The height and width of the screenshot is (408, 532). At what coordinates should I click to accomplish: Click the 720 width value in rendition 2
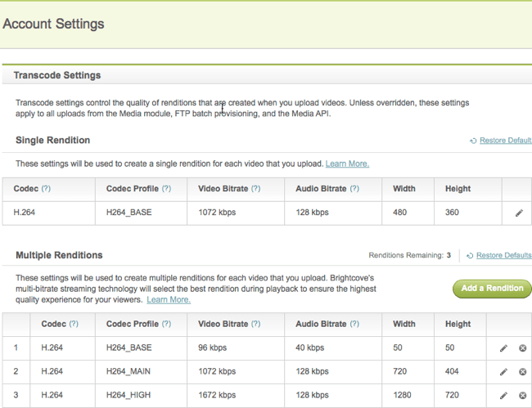click(399, 371)
